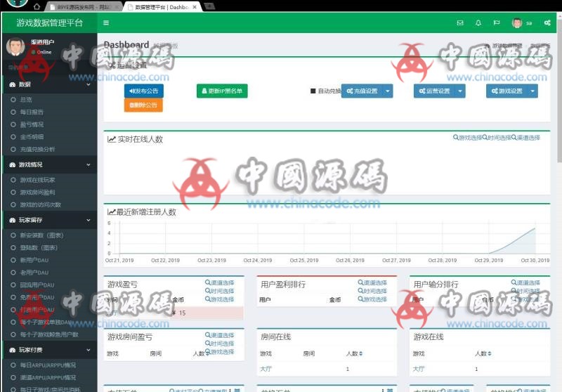Open 渠道选择 in 游戏盈亏 panel
Viewport: 562px width, 392px height.
(220, 282)
